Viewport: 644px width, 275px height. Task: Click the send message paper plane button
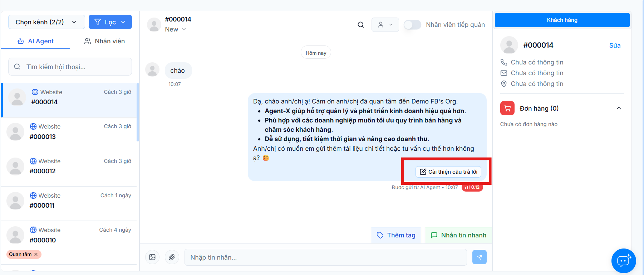480,257
